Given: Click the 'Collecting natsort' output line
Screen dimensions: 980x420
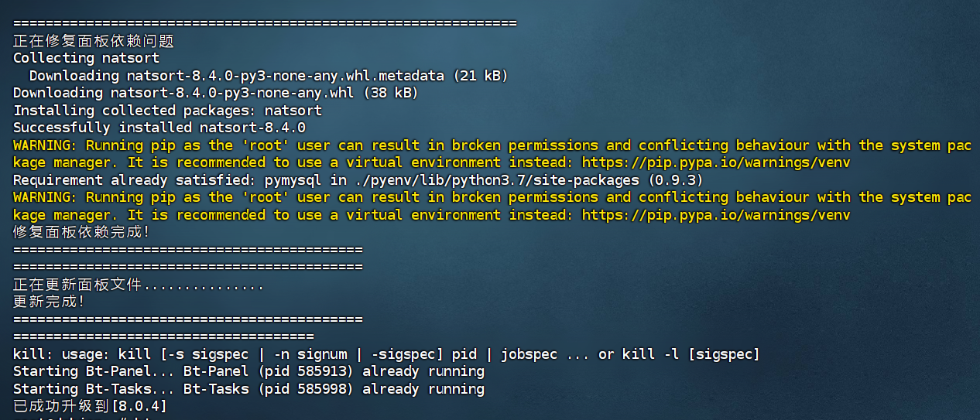Looking at the screenshot, I should (86, 58).
